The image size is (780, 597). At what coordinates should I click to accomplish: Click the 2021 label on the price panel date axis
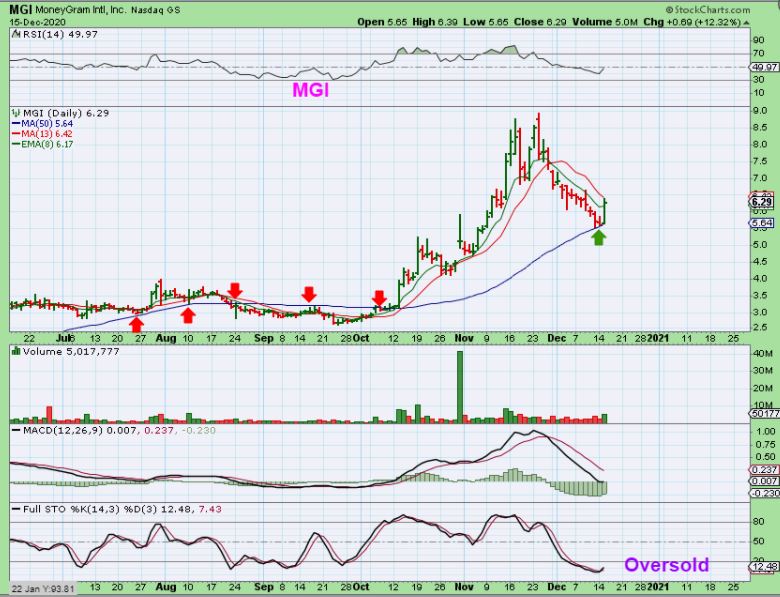(658, 338)
